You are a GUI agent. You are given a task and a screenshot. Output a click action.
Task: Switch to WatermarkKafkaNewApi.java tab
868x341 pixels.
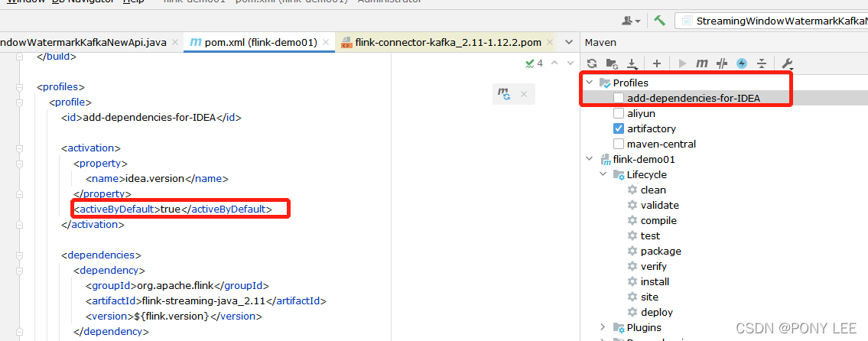[x=83, y=42]
